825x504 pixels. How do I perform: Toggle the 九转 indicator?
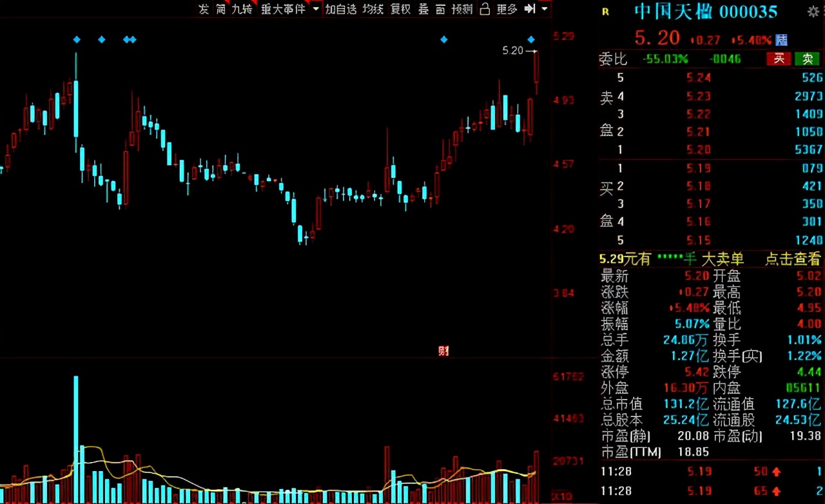tap(242, 9)
